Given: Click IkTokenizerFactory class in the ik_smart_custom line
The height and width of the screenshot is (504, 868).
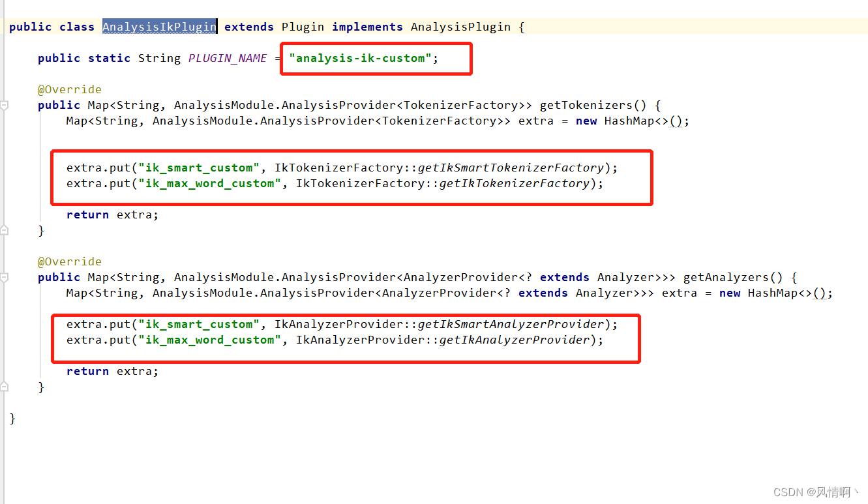Looking at the screenshot, I should tap(338, 168).
